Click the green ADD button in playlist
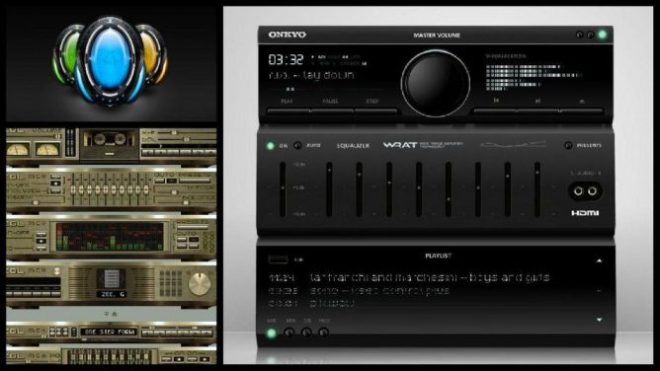 coord(271,333)
